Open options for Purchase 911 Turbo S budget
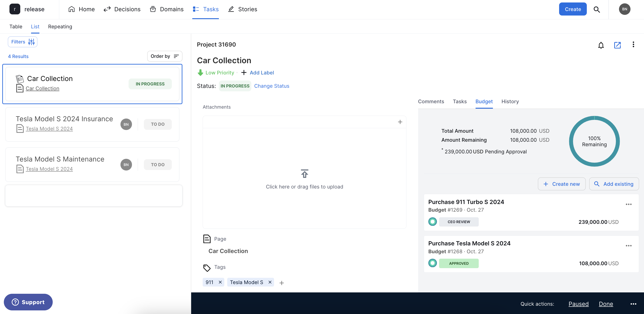The image size is (644, 314). [628, 204]
